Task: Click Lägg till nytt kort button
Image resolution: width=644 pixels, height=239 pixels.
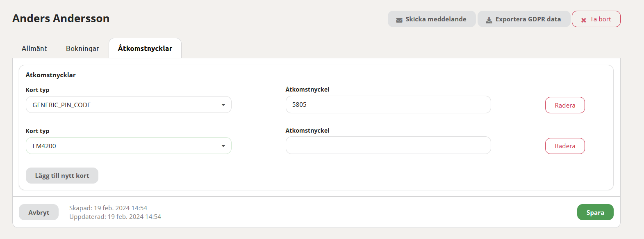Action: tap(62, 175)
